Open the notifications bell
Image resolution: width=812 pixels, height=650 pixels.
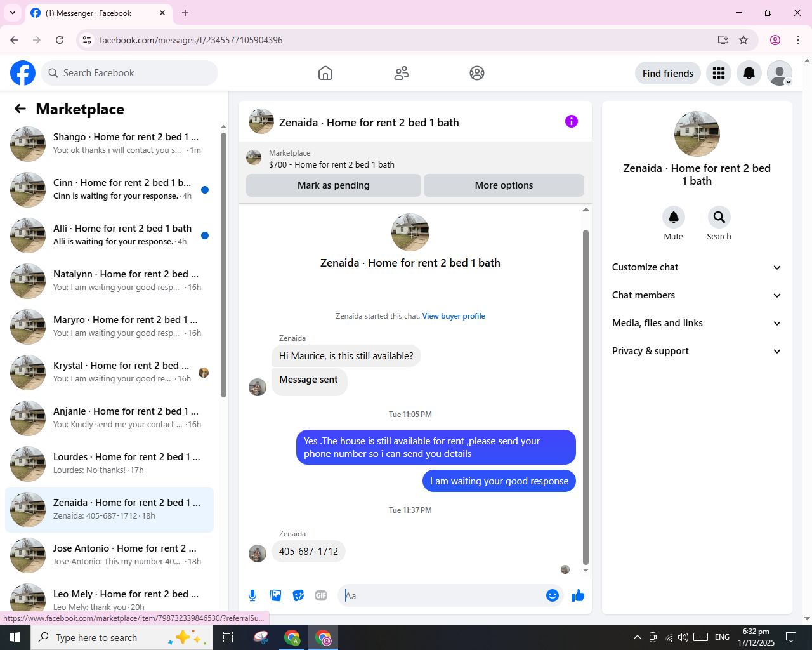749,73
